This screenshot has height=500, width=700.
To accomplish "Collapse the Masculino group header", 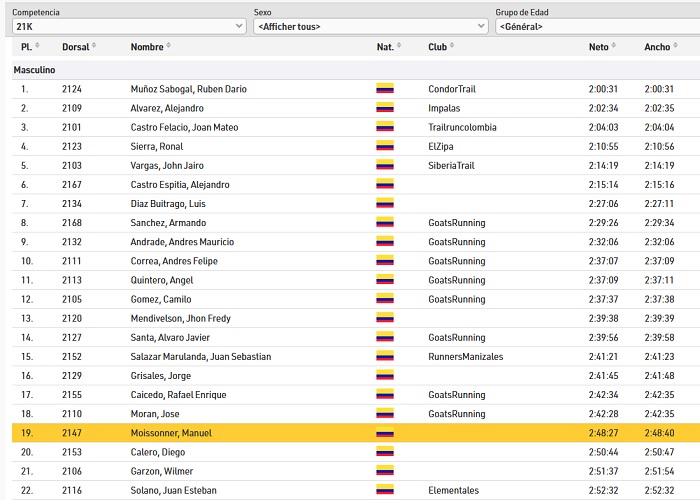I will click(x=34, y=70).
